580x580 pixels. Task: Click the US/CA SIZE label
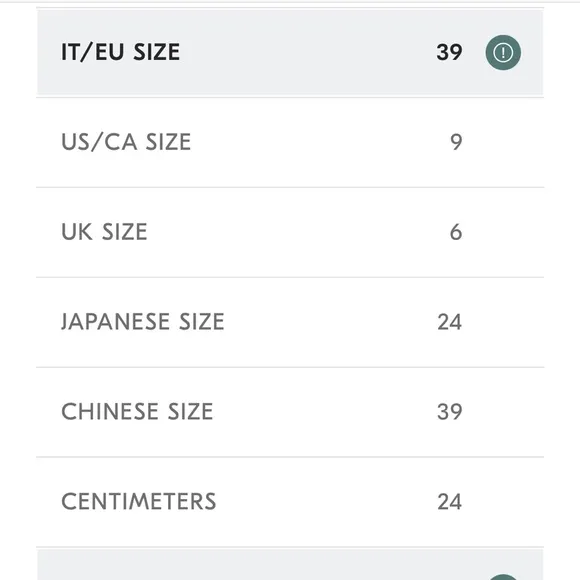[x=126, y=142]
